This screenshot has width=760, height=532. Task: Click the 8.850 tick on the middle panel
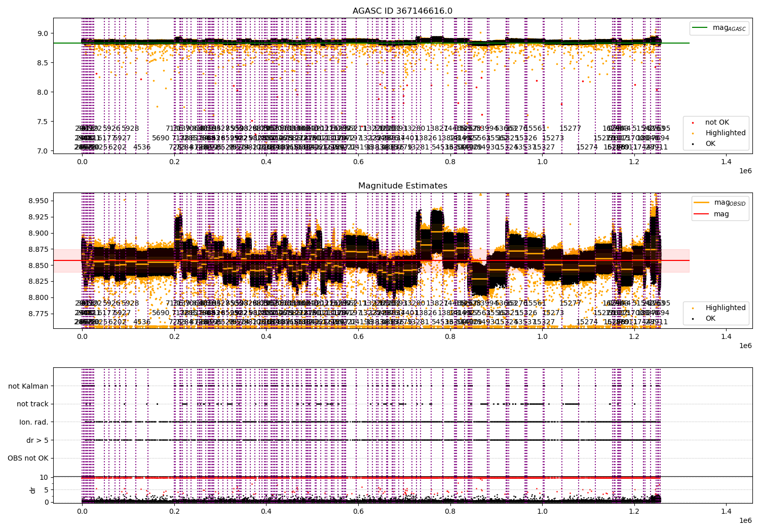click(x=39, y=265)
